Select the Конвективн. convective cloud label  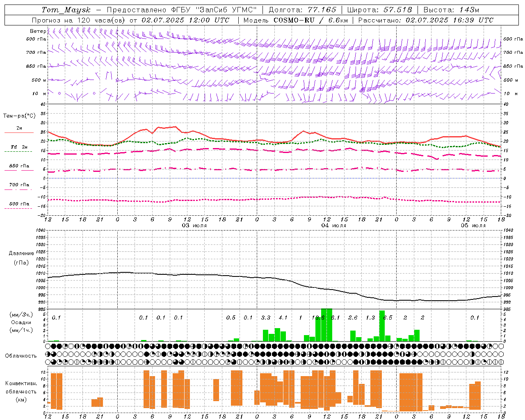click(x=21, y=383)
